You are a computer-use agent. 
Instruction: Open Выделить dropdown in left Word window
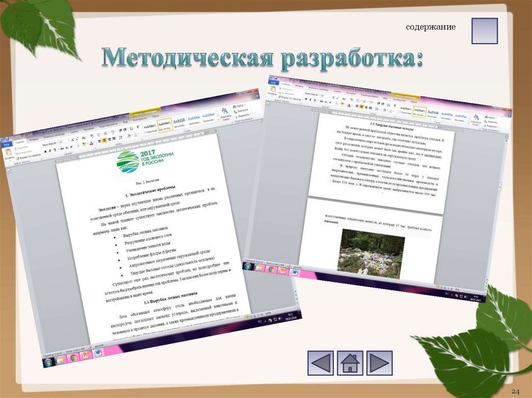coord(242,115)
